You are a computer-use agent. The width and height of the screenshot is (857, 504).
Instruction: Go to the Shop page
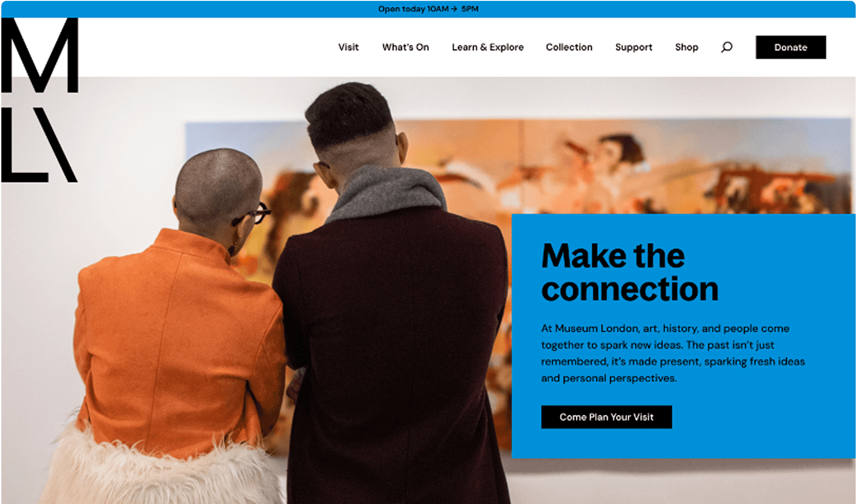click(686, 47)
